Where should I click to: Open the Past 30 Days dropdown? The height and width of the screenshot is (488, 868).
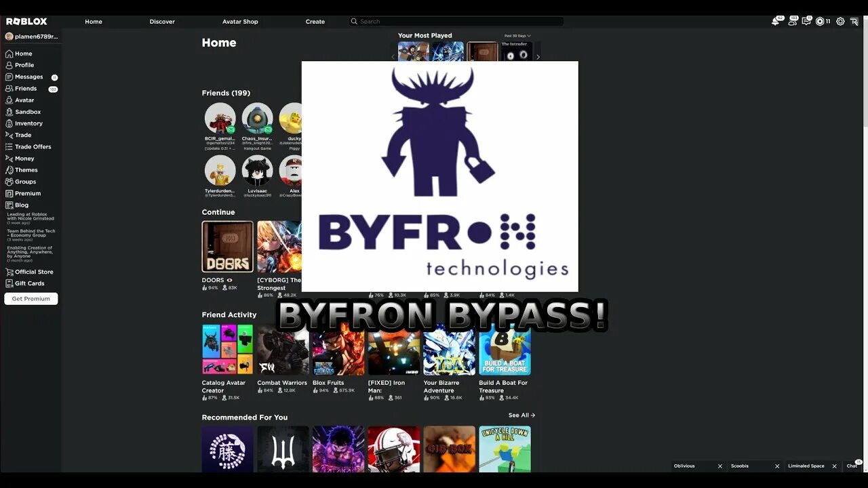517,36
